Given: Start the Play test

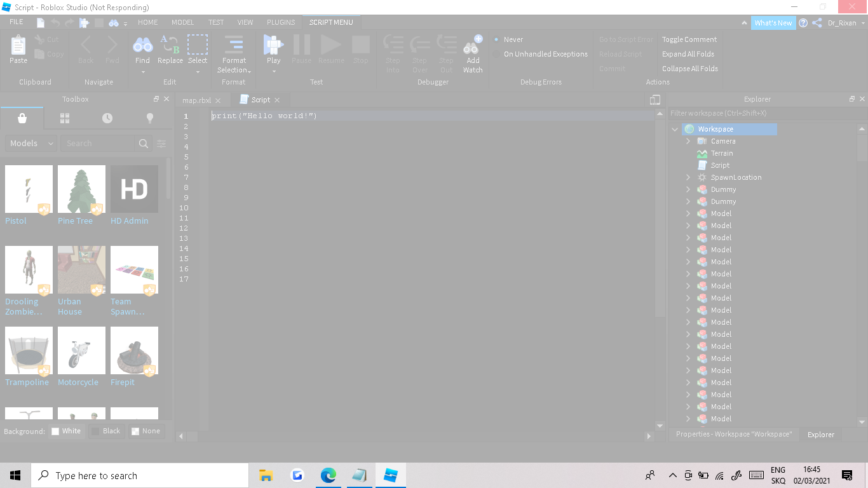Looking at the screenshot, I should point(273,45).
